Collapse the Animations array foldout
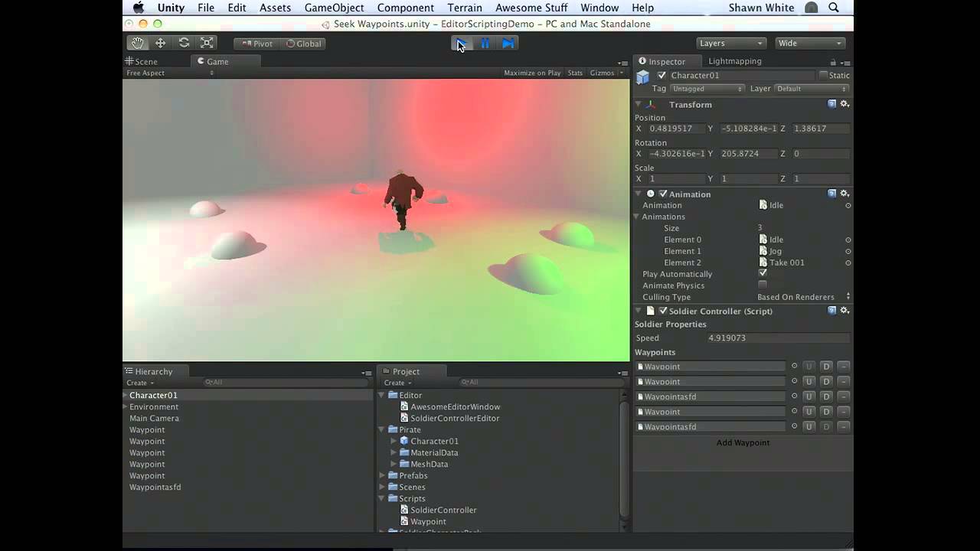 click(x=636, y=217)
